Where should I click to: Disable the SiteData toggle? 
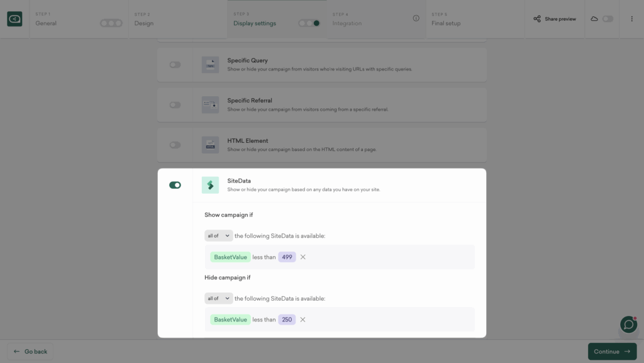tap(174, 185)
